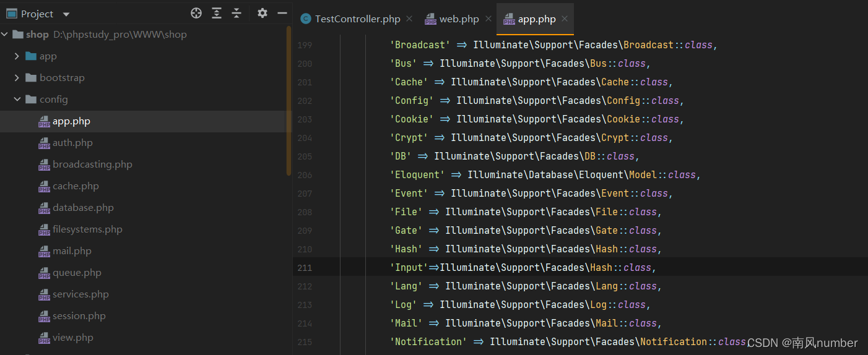Viewport: 868px width, 355px height.
Task: Click the Expand All icon in Project panel
Action: [x=217, y=13]
